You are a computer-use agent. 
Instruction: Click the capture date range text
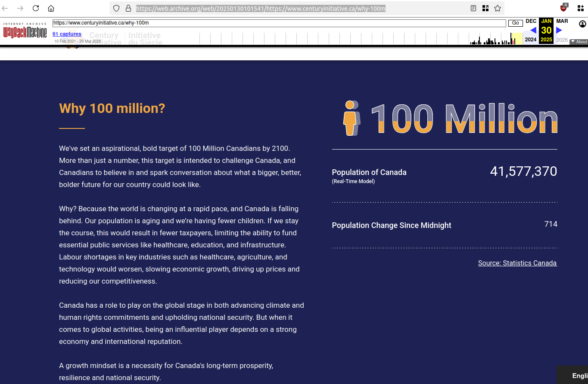78,41
